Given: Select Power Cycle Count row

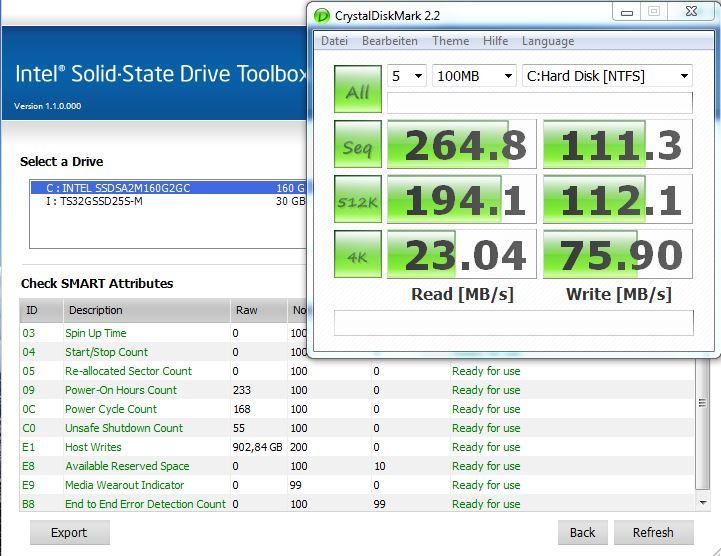Looking at the screenshot, I should point(357,409).
